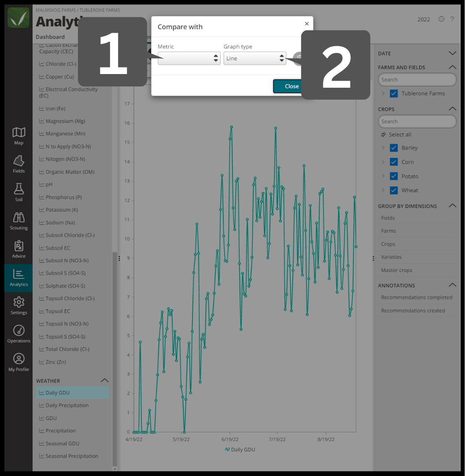Group by Varieties dimension
This screenshot has height=476, width=465.
391,257
